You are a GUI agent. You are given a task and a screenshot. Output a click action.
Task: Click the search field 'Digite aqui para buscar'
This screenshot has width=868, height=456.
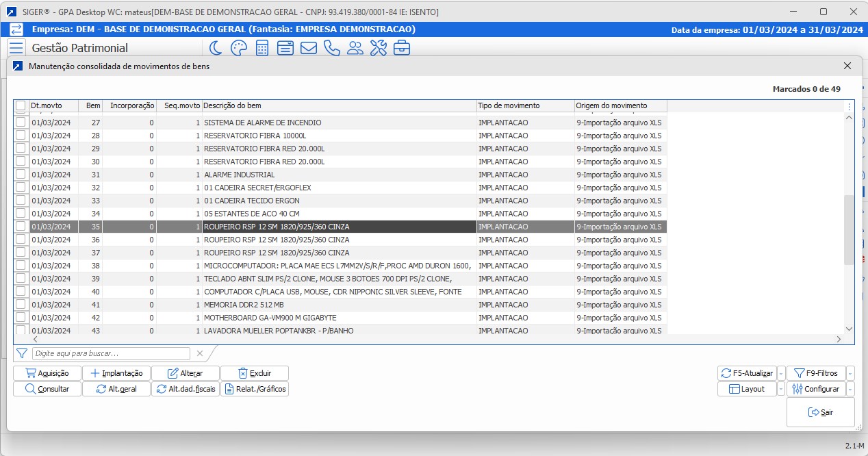(x=111, y=353)
